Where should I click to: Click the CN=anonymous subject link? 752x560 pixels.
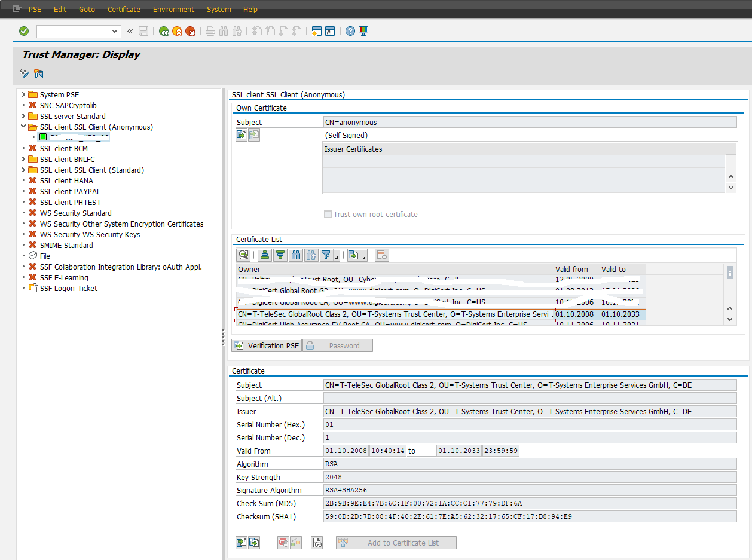click(x=351, y=122)
